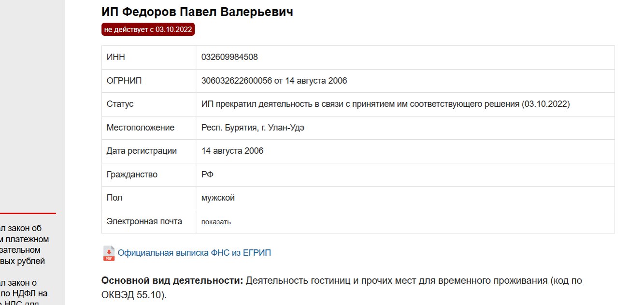Select the ИНН number 032609984508
644x305 pixels.
pyautogui.click(x=229, y=57)
